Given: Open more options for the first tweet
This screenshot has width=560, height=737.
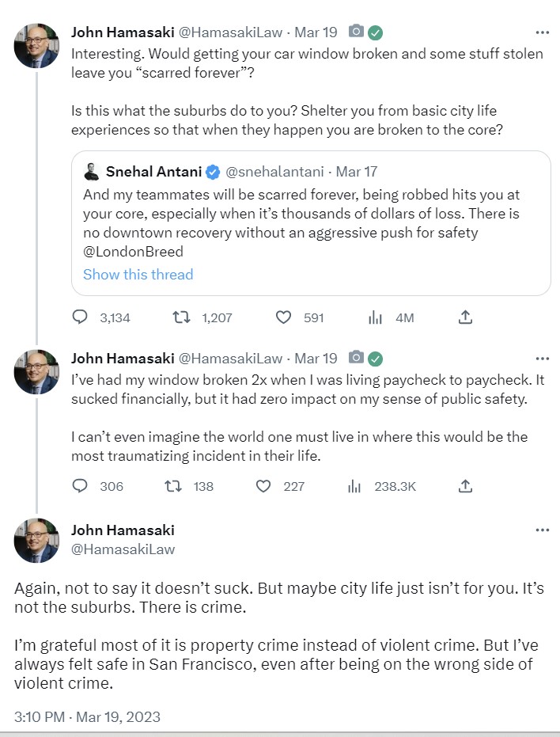Looking at the screenshot, I should tap(542, 32).
